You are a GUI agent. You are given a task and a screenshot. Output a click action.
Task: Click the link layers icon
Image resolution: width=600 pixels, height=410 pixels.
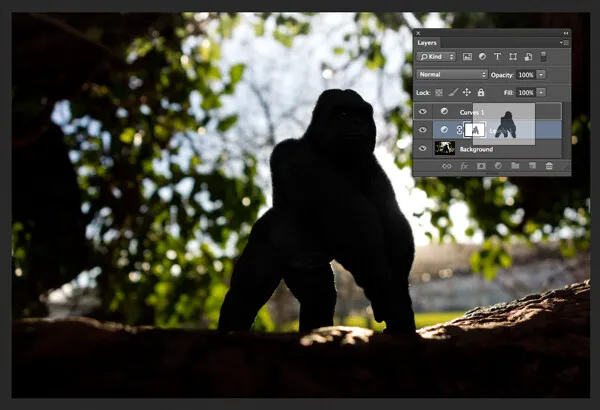[x=446, y=166]
